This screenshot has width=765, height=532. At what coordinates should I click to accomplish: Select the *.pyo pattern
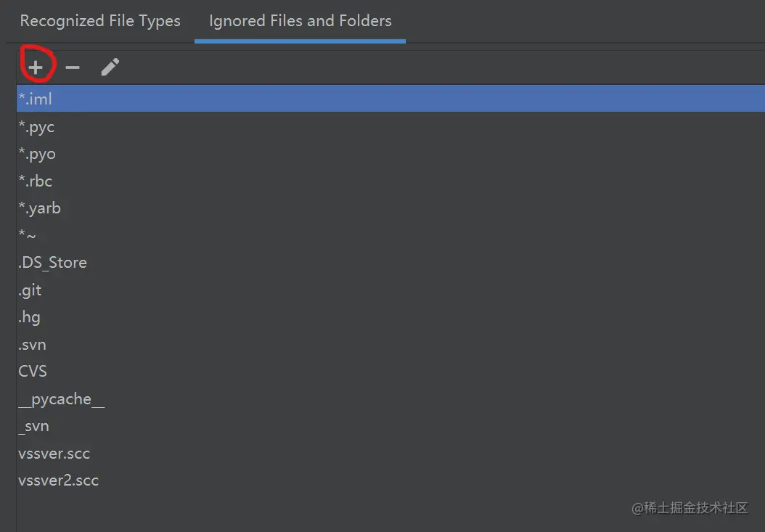pyautogui.click(x=390, y=154)
